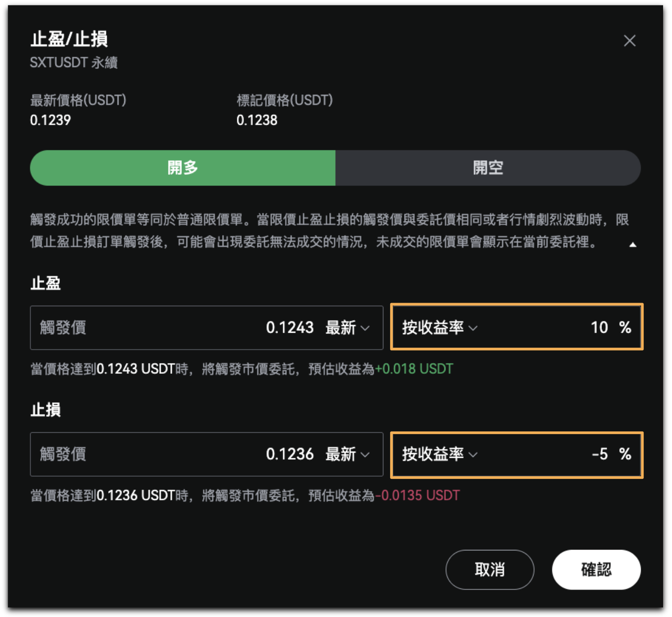Expand the 按收益率 dropdown for take profit

(x=440, y=328)
